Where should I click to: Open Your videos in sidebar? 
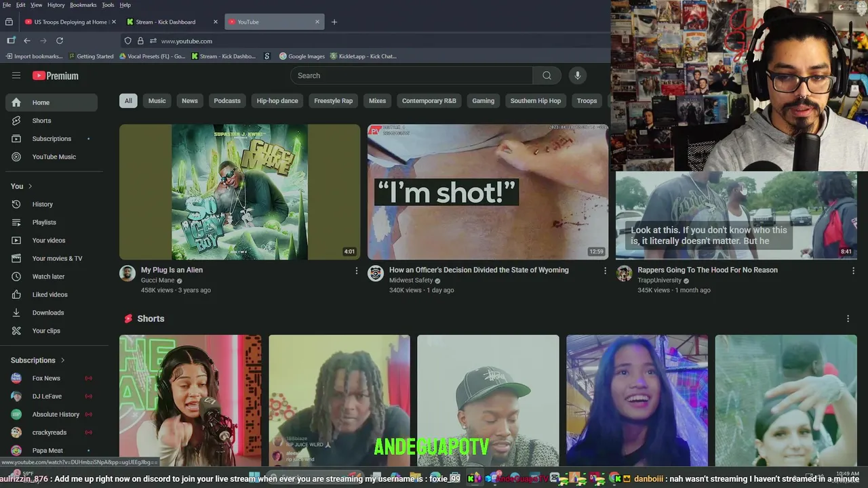tap(52, 240)
